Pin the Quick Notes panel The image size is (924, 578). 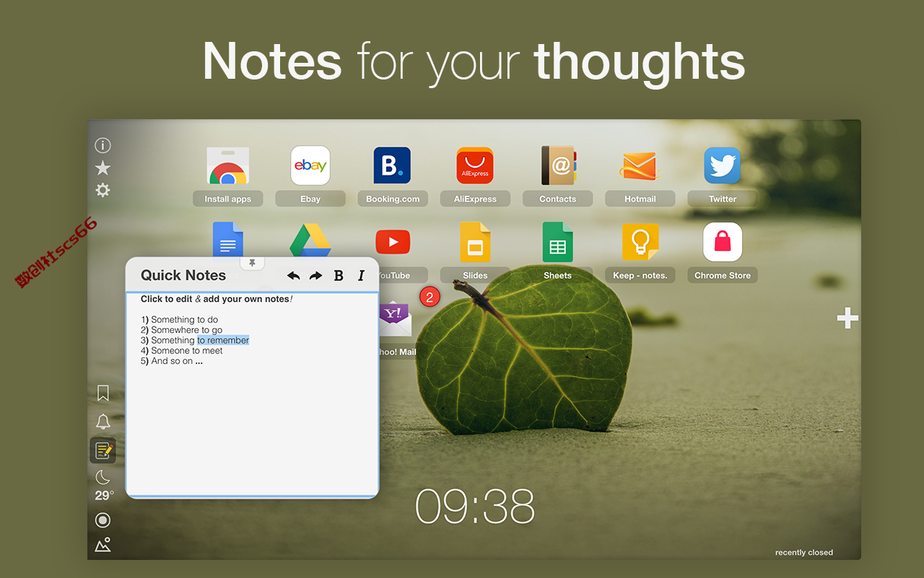252,263
